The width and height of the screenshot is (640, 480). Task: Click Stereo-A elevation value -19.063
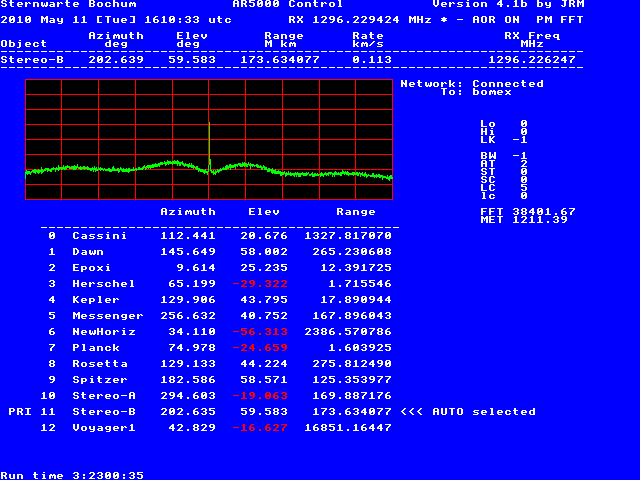260,396
